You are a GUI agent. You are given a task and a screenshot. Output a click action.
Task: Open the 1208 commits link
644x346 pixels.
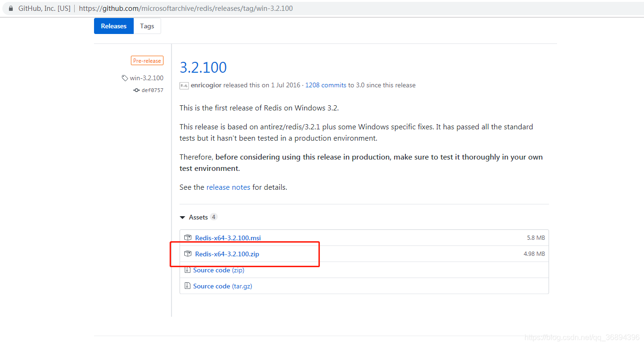326,85
